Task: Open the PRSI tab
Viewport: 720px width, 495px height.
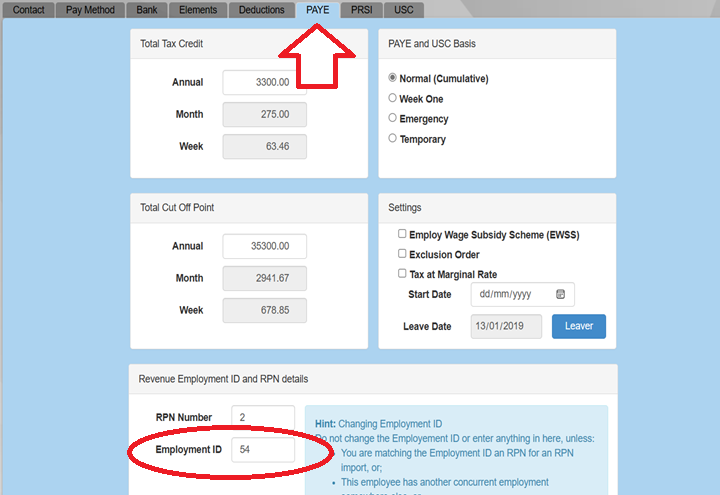Action: tap(361, 10)
